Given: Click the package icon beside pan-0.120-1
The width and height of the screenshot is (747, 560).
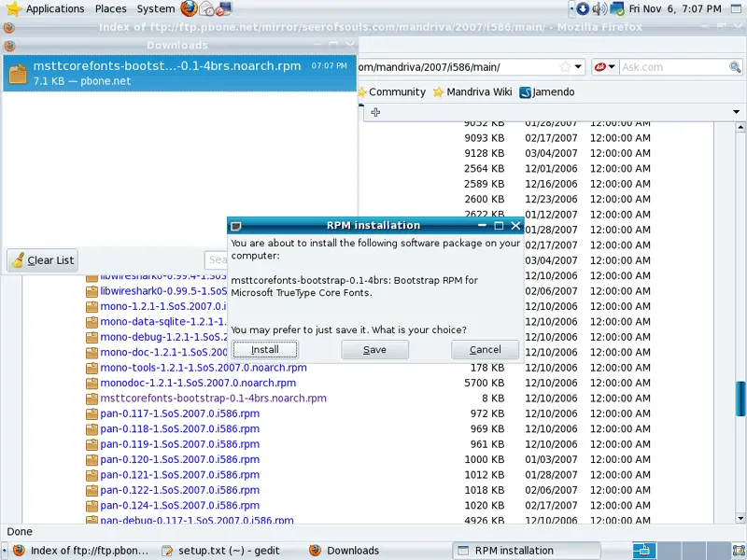Looking at the screenshot, I should 92,460.
